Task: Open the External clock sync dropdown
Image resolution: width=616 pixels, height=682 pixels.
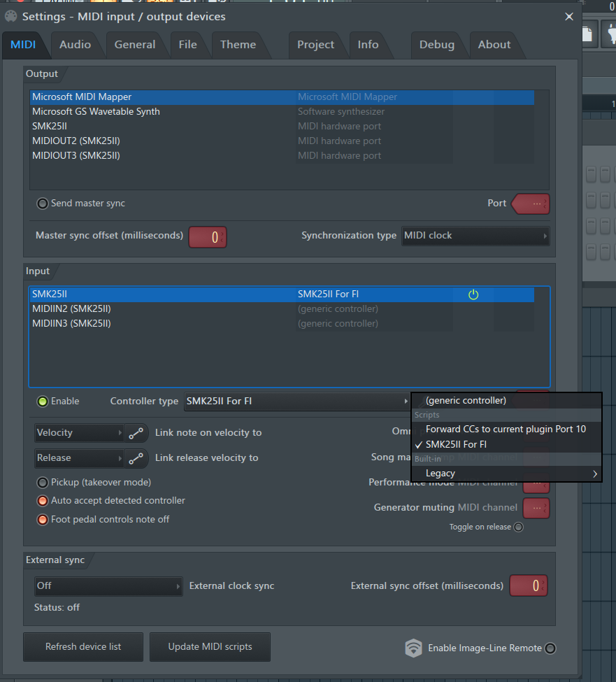Action: pos(108,586)
